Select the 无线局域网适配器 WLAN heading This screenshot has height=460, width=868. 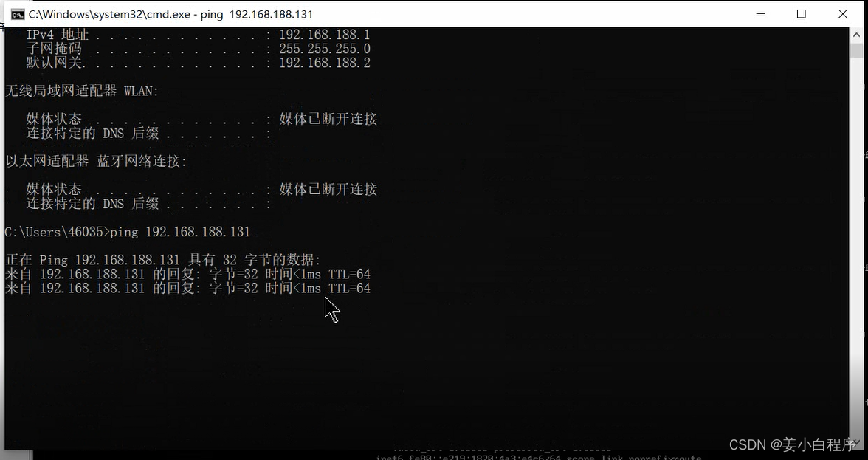click(x=82, y=91)
